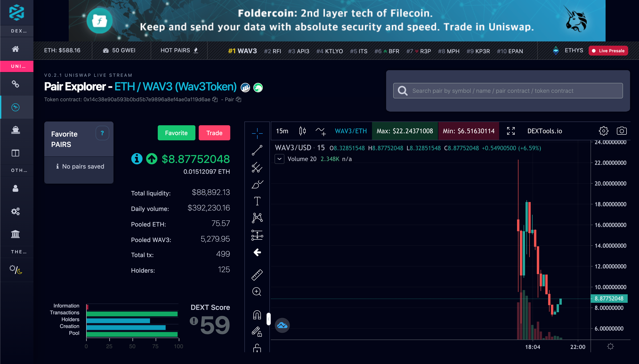Select the text annotation tool
Screen dimensions: 639x364
click(x=257, y=201)
